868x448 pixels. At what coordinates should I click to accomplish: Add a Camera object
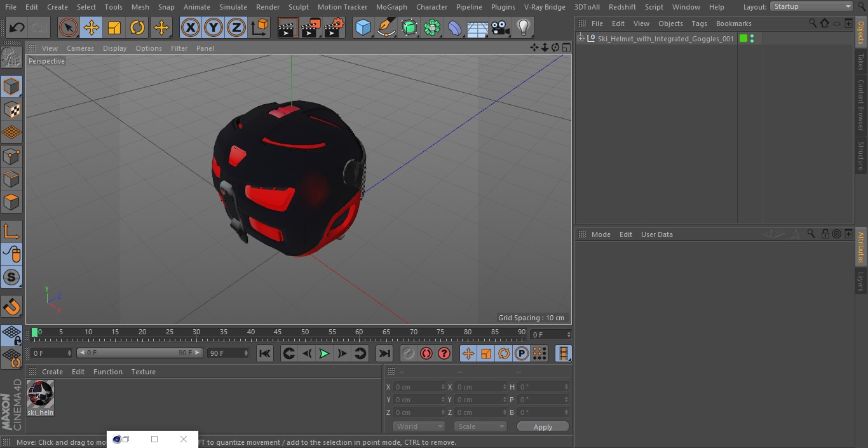point(500,28)
